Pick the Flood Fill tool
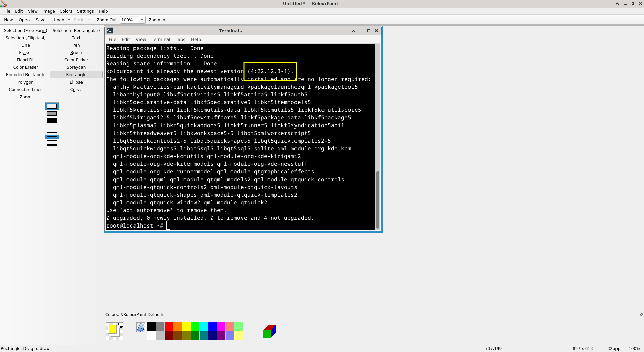Viewport: 644px width, 352px height. [25, 60]
